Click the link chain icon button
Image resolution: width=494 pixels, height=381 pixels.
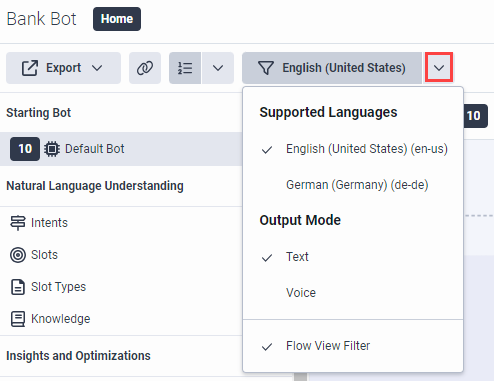(x=145, y=68)
